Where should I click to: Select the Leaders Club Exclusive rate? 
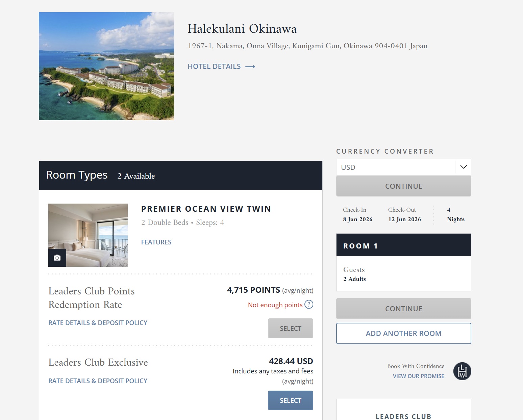[x=291, y=400]
